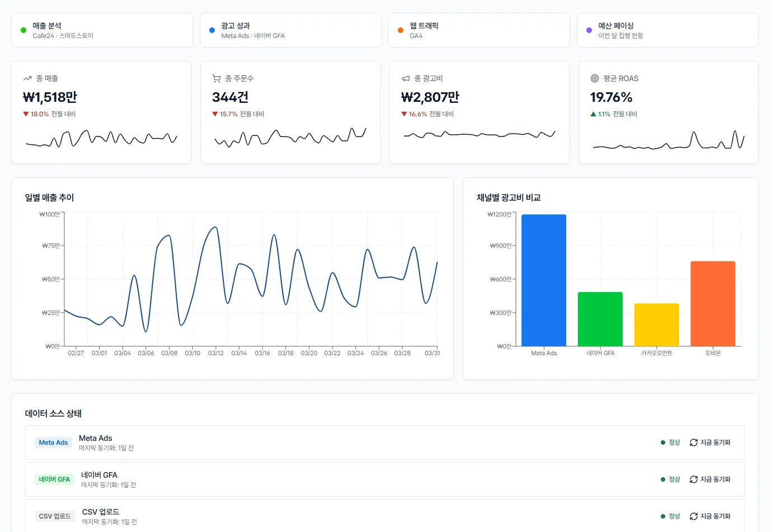Click the 15.7% 전월 대비 change indicator

tap(238, 114)
